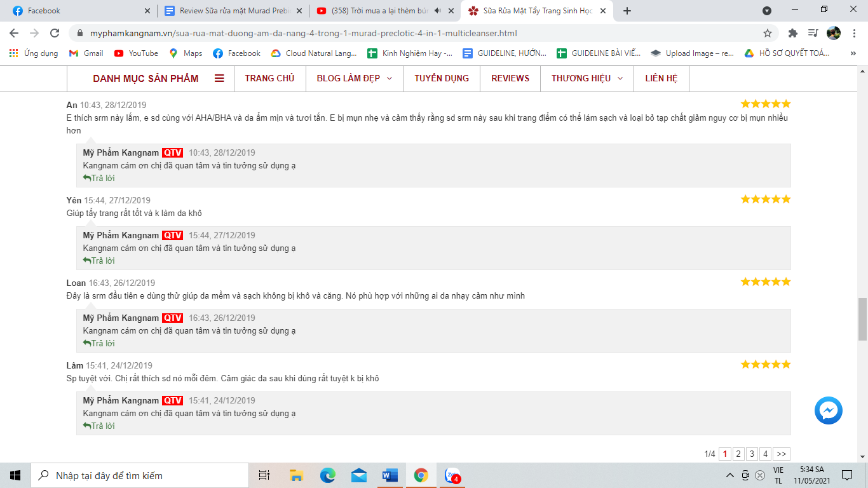Open the Facebook bookmark in bookmarks bar
The height and width of the screenshot is (488, 868).
(x=237, y=53)
